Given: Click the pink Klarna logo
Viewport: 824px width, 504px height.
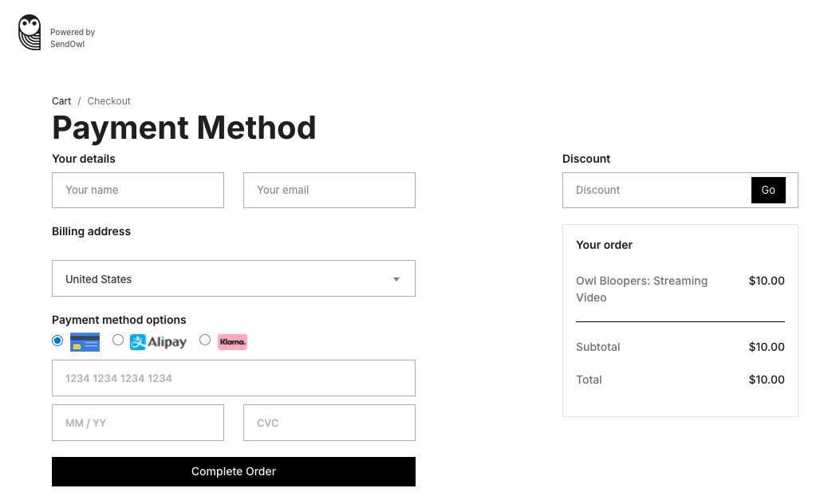Looking at the screenshot, I should click(232, 342).
